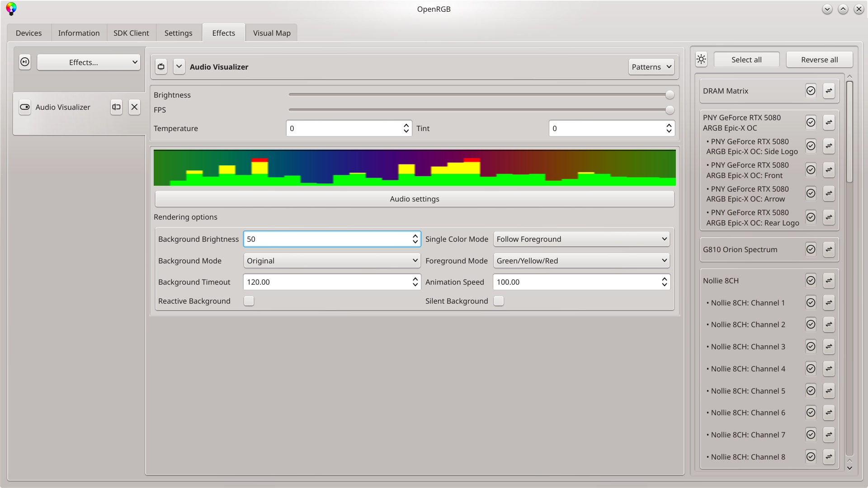The image size is (868, 488).
Task: Rename the Audio Visualizer effect
Action: pyautogui.click(x=116, y=107)
